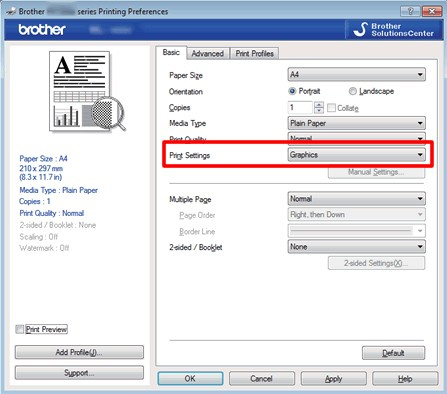Screen dimensions: 447x394
Task: Enable the Collate checkbox
Action: tap(331, 108)
